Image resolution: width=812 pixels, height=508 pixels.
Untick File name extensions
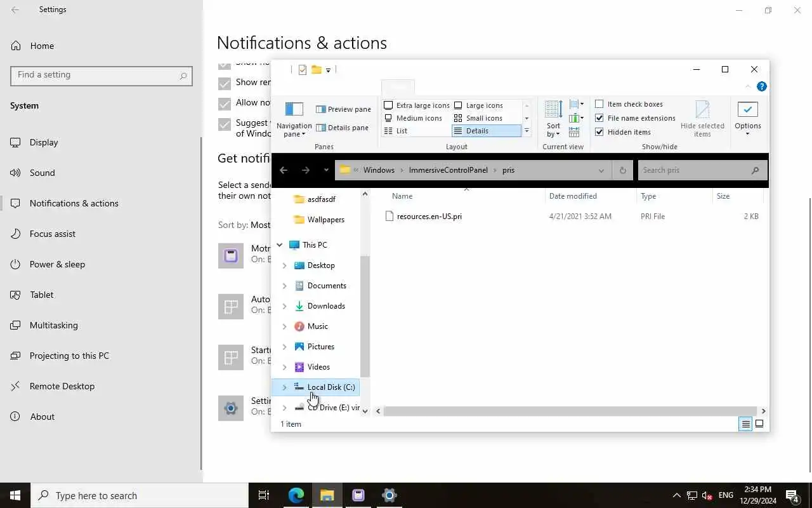[599, 118]
